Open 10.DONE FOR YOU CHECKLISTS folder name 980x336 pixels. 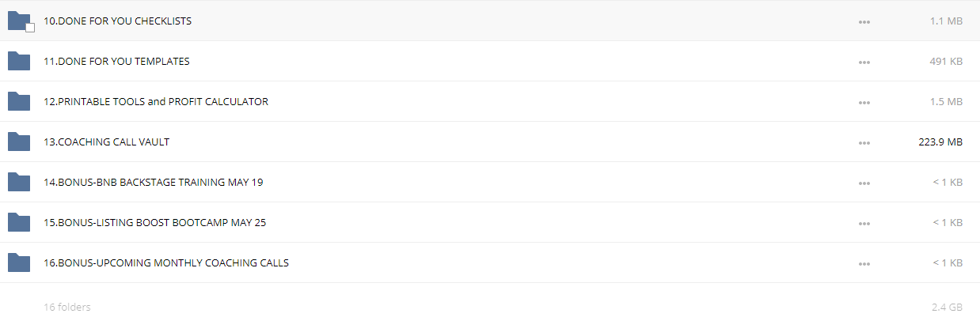(x=117, y=21)
